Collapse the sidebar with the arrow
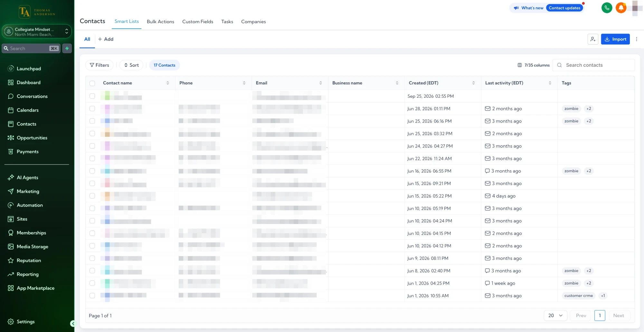 pos(73,324)
